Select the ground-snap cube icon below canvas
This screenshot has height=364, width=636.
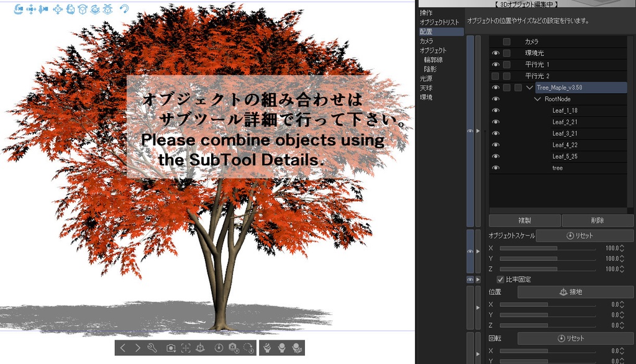pos(200,348)
